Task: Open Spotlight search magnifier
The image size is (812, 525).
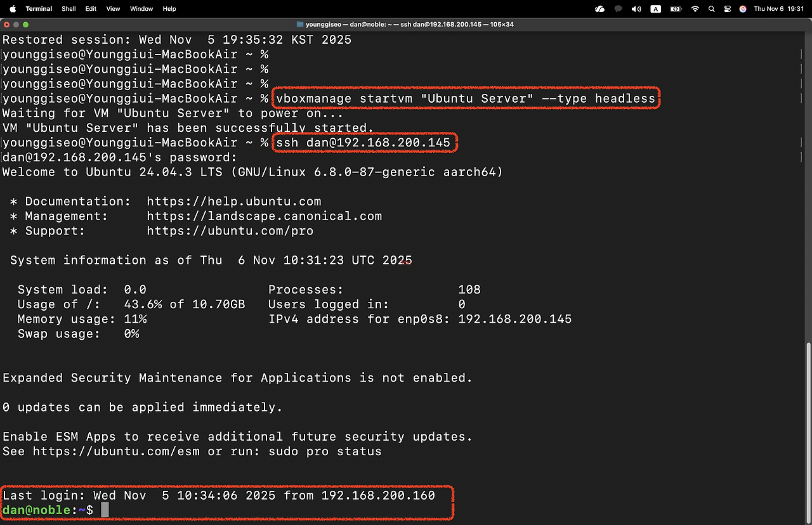Action: [713, 9]
